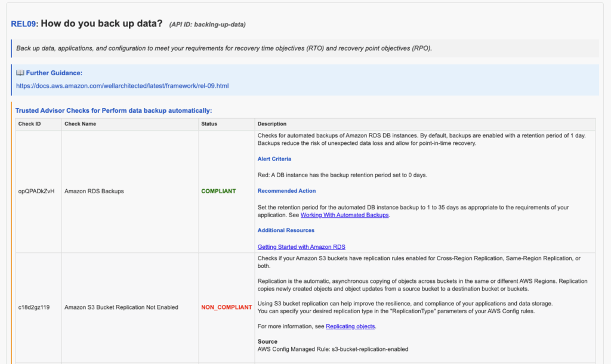Click the NON_COMPLIANT status value

click(x=226, y=307)
